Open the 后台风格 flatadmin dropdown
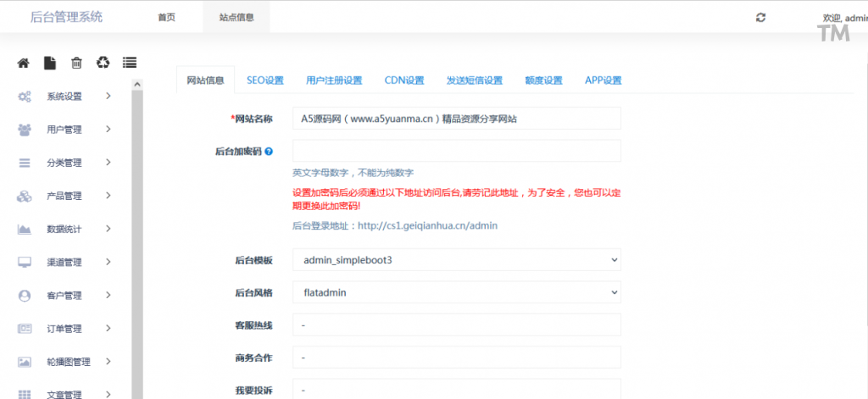 [x=456, y=293]
